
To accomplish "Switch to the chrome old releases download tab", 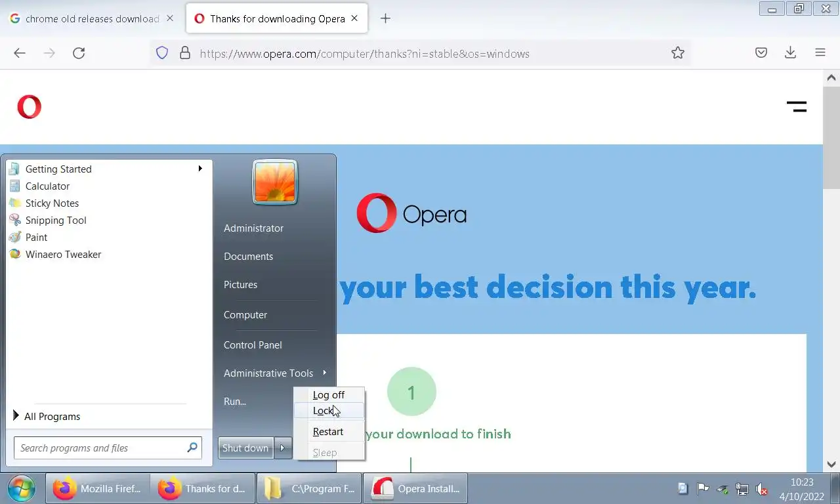I will coord(91,18).
